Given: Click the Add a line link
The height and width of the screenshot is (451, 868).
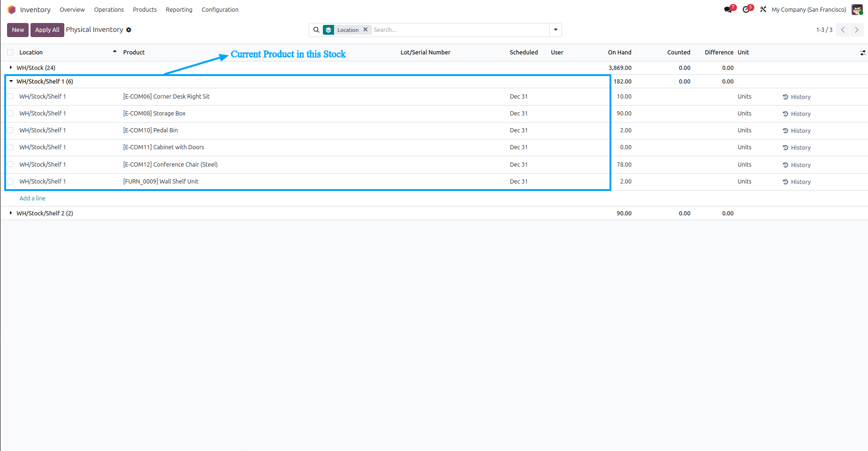Looking at the screenshot, I should (x=32, y=199).
